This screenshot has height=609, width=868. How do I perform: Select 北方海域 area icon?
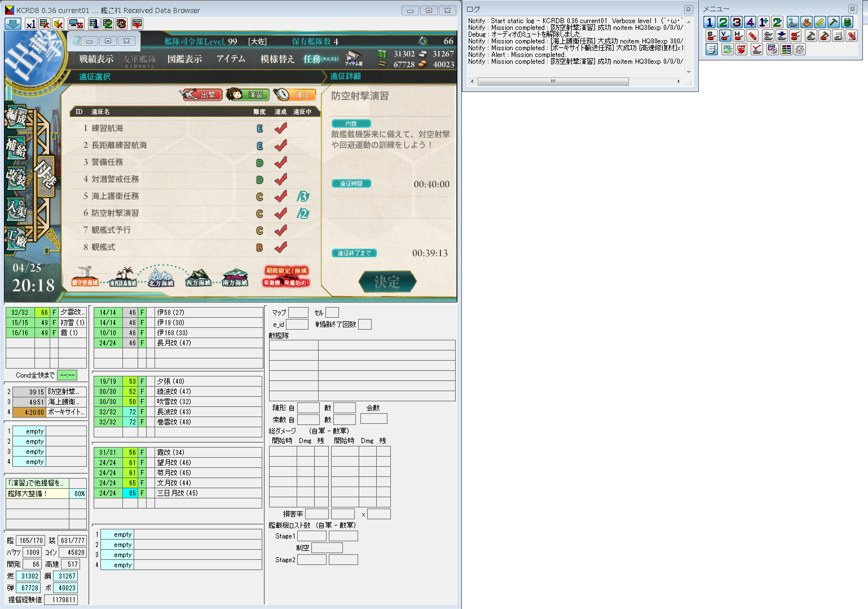[x=161, y=277]
